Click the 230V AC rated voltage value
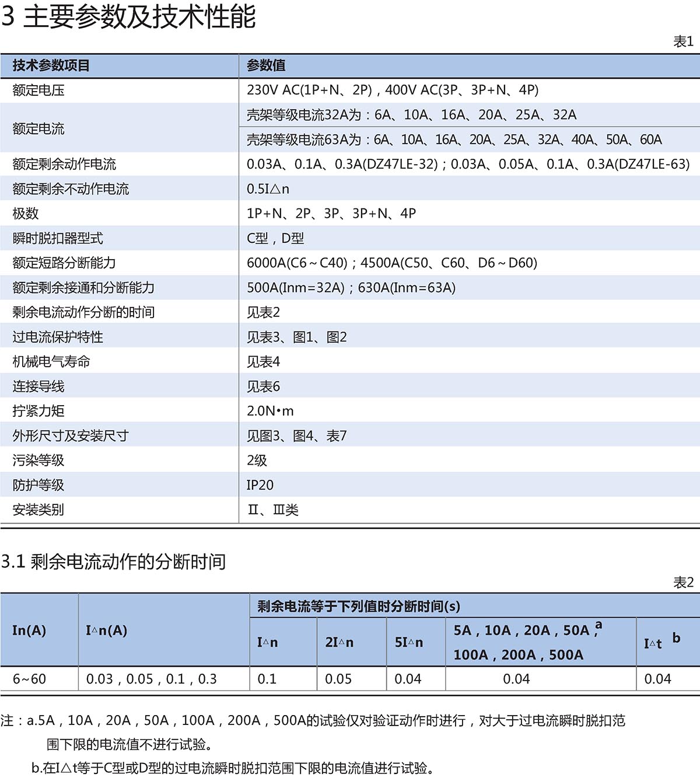700x781 pixels. [392, 90]
